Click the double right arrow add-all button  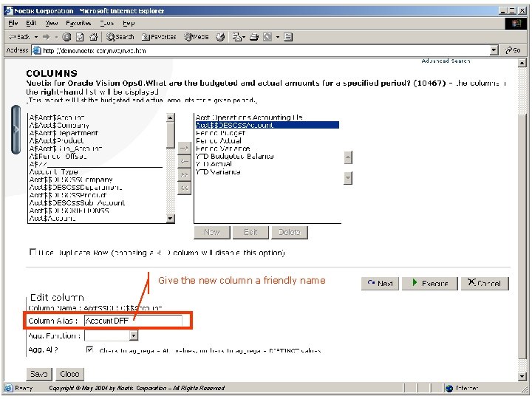point(184,174)
